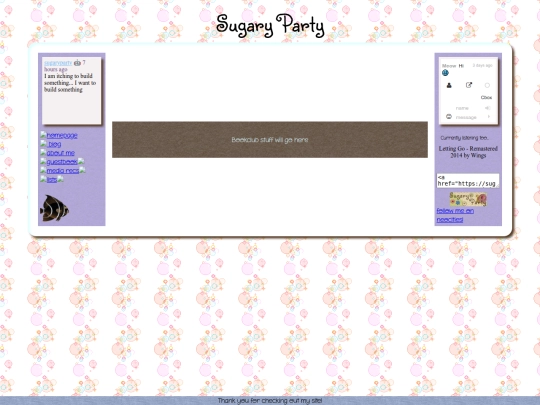Click the broken image icon before homepage
Screen dimensions: 540x405
[43, 135]
